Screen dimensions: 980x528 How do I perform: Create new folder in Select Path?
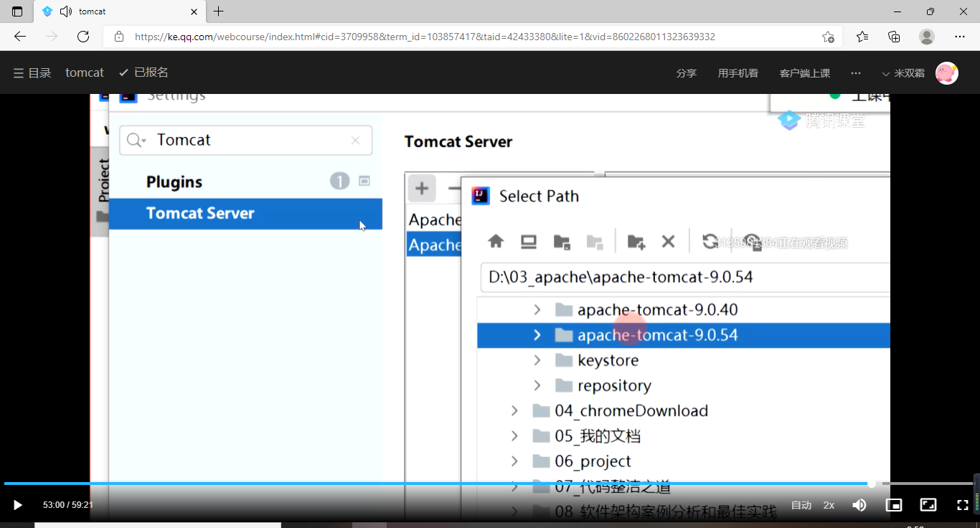pyautogui.click(x=636, y=242)
